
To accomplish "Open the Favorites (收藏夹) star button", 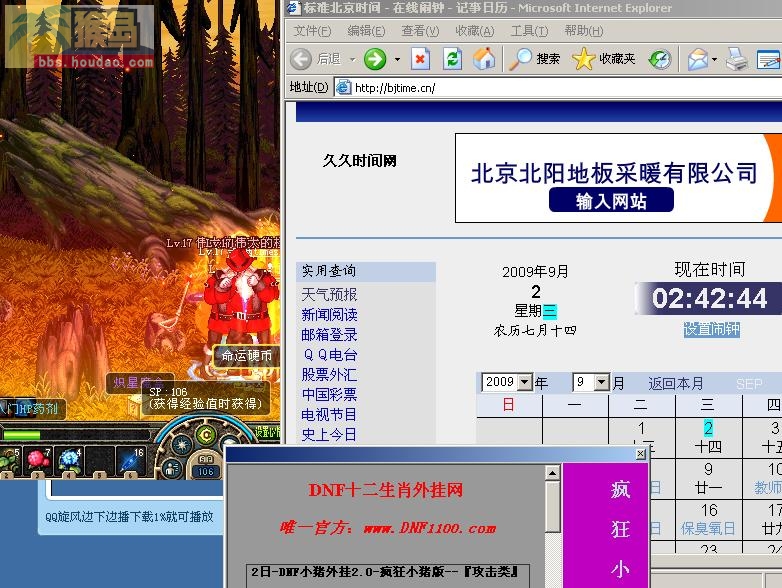I will [x=603, y=59].
